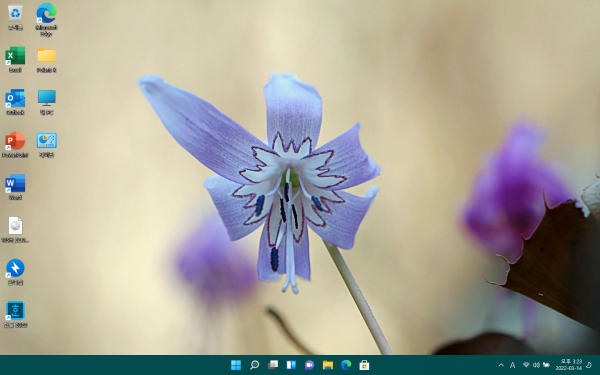This screenshot has width=600, height=375.
Task: Open taskbar Search magnifier
Action: [254, 365]
